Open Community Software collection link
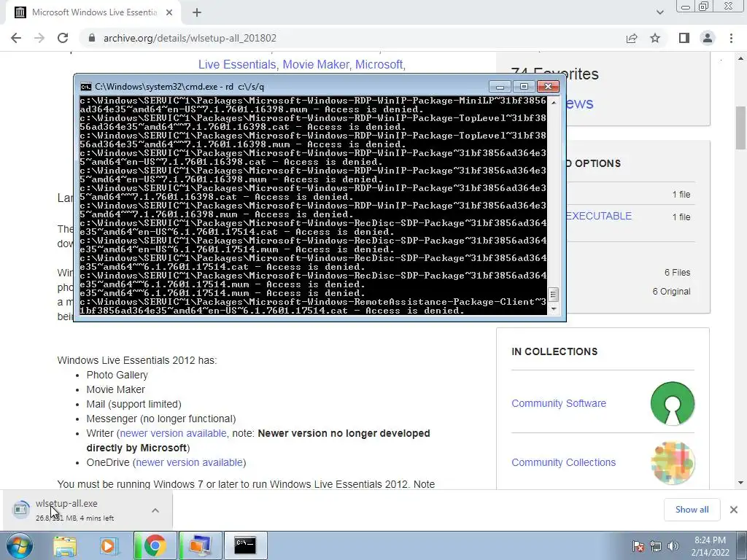 click(x=559, y=403)
